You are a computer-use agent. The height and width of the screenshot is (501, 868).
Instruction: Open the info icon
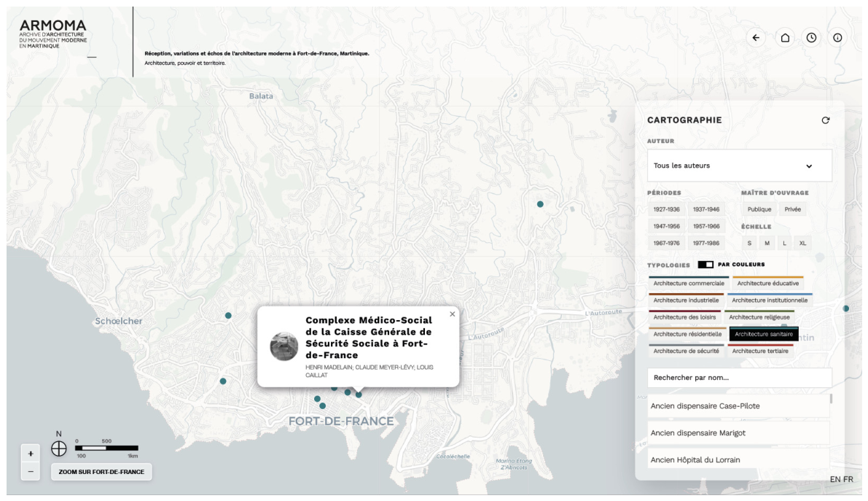click(x=837, y=38)
